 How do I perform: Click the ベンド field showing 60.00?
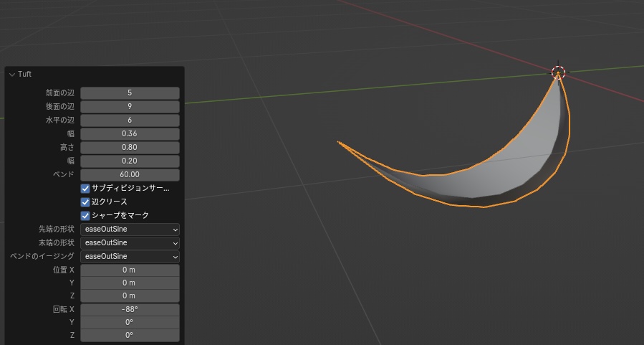coord(130,174)
